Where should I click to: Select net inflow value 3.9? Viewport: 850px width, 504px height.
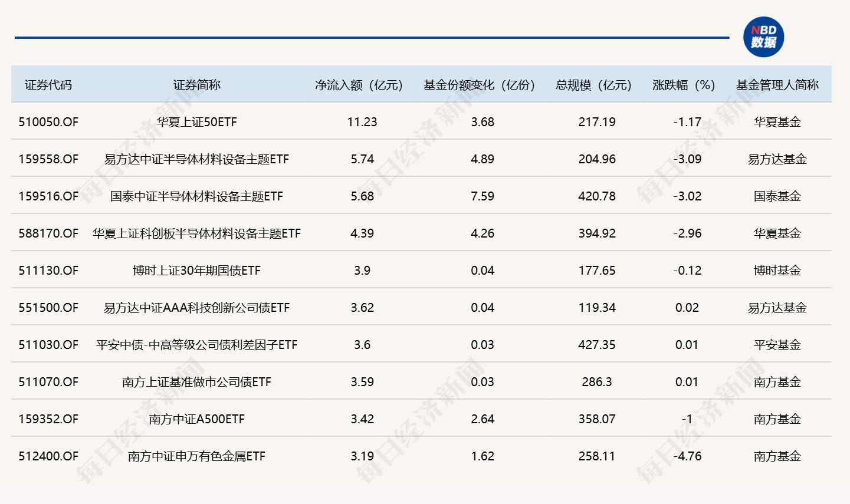(x=362, y=271)
